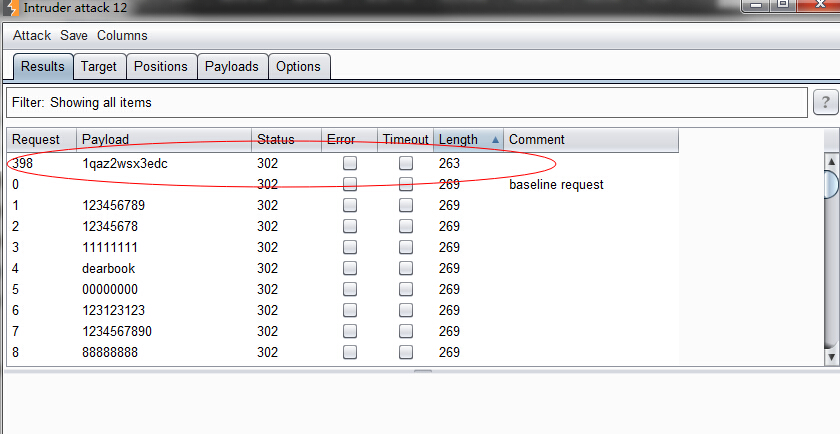
Task: Toggle Error checkbox for request 398
Action: pyautogui.click(x=350, y=163)
